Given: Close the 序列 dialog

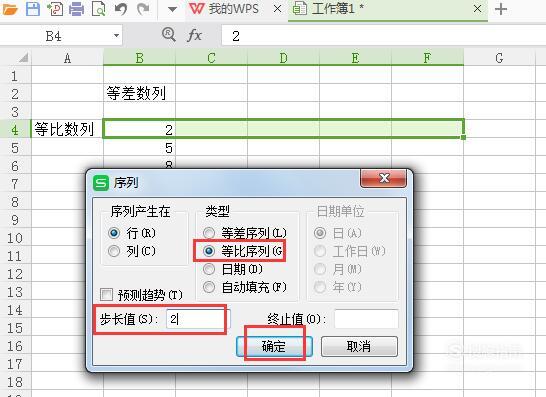Looking at the screenshot, I should click(384, 178).
